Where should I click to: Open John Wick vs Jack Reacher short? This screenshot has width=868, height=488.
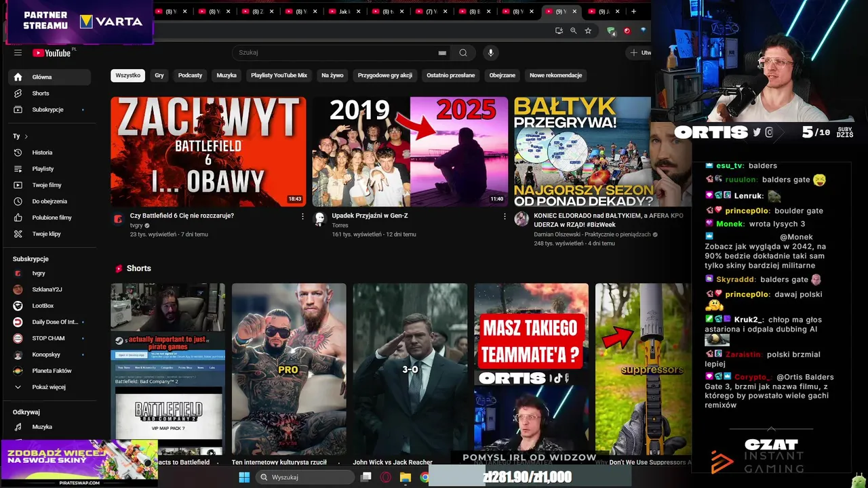tap(410, 369)
